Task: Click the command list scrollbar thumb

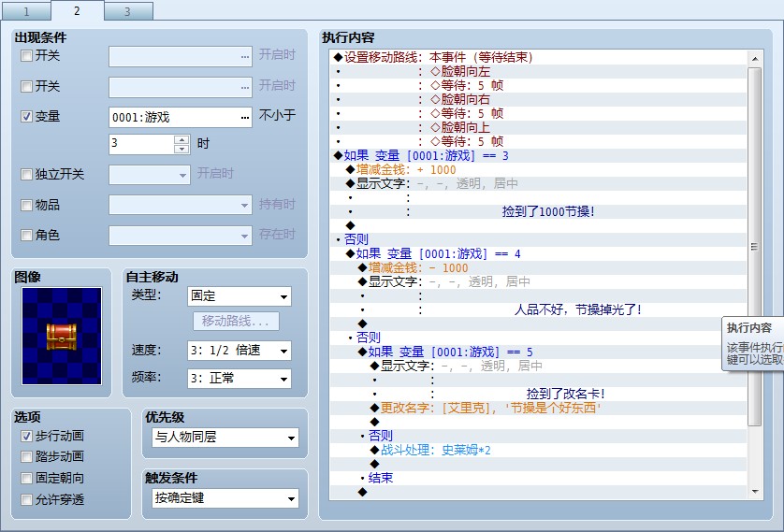Action: tap(754, 247)
